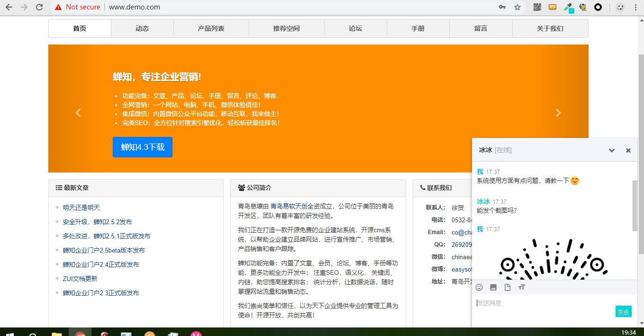Open the saved password key icon
The height and width of the screenshot is (336, 644).
point(502,7)
